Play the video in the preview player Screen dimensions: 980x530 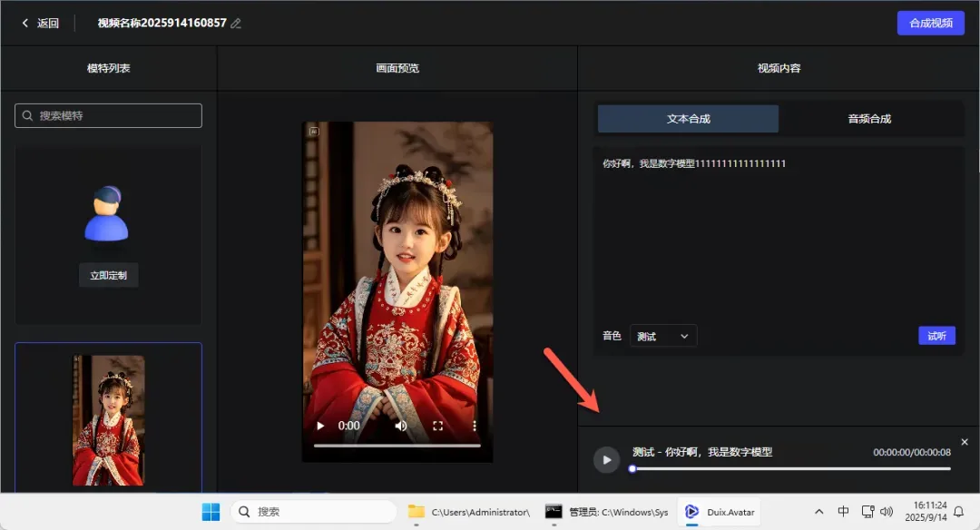click(319, 425)
